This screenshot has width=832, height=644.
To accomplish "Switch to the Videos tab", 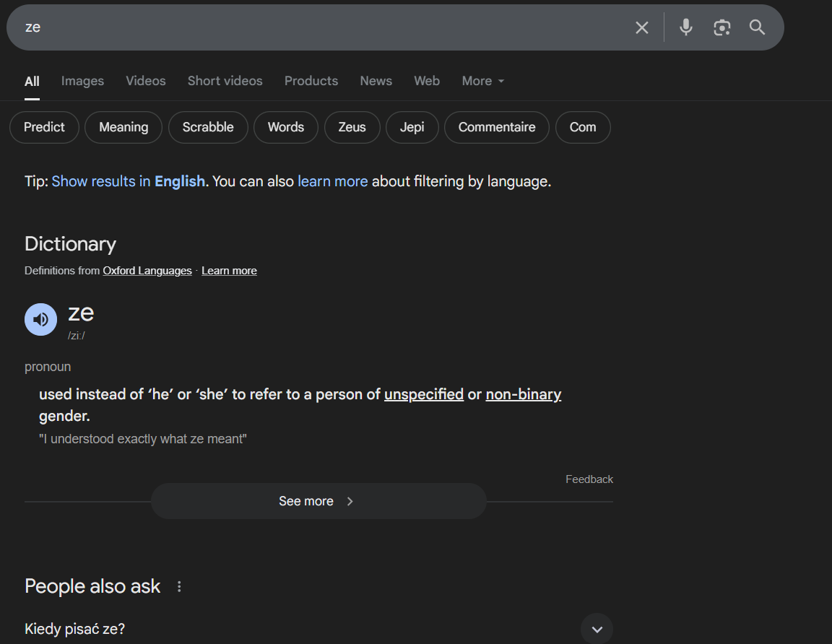I will click(x=145, y=81).
